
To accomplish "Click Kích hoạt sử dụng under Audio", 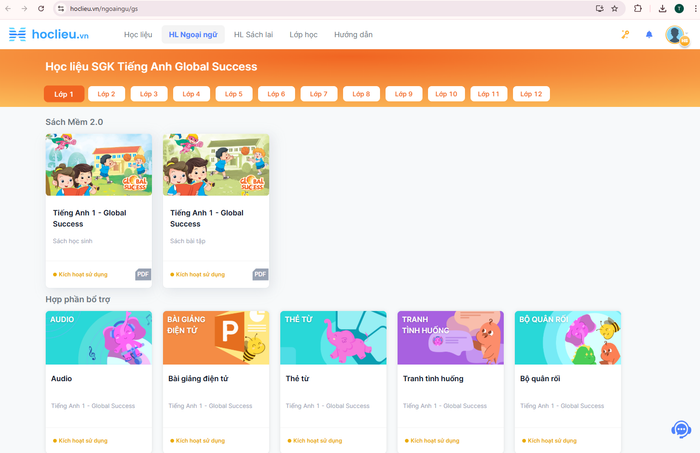I will point(82,440).
